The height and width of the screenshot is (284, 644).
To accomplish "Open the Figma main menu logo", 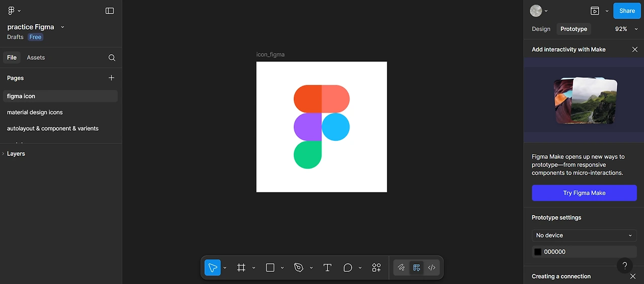I will 11,11.
